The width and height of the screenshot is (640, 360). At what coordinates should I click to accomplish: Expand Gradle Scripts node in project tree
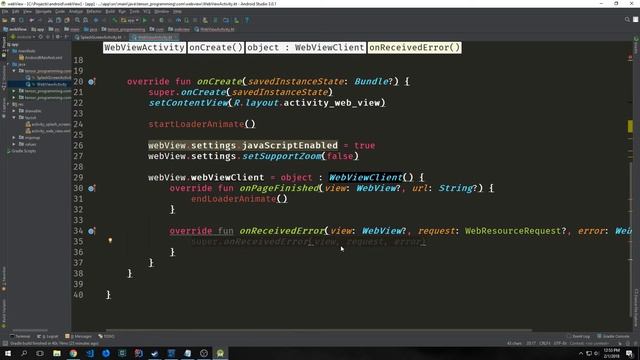(x=9, y=151)
